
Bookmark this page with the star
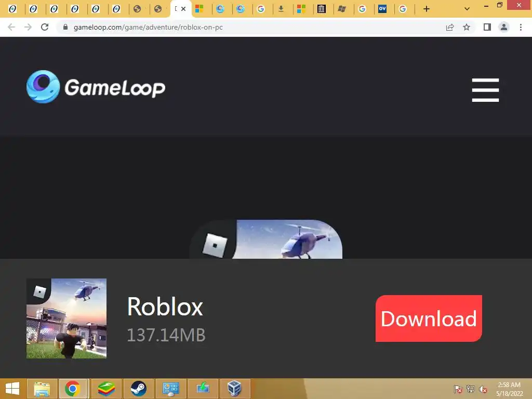click(467, 27)
